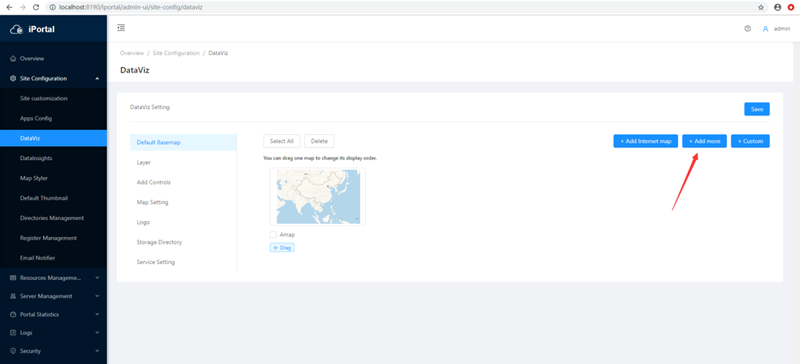Bookmark page with the star icon
The image size is (800, 364).
click(x=761, y=7)
